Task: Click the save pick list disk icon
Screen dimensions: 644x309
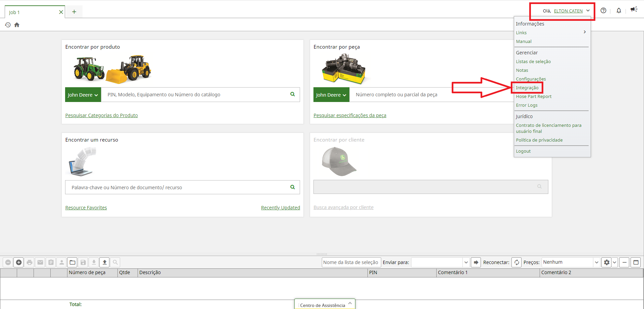Action: pyautogui.click(x=83, y=262)
